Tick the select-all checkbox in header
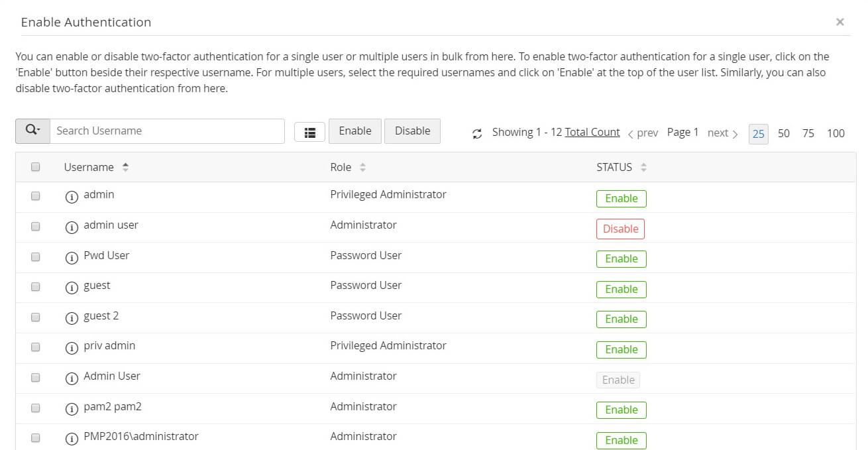Viewport: 868px width, 450px height. 36,167
